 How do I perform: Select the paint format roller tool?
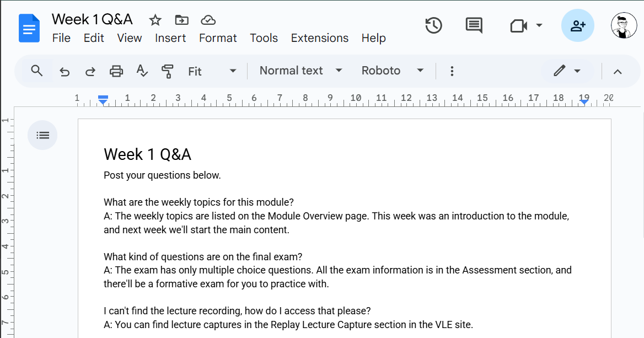(x=167, y=71)
